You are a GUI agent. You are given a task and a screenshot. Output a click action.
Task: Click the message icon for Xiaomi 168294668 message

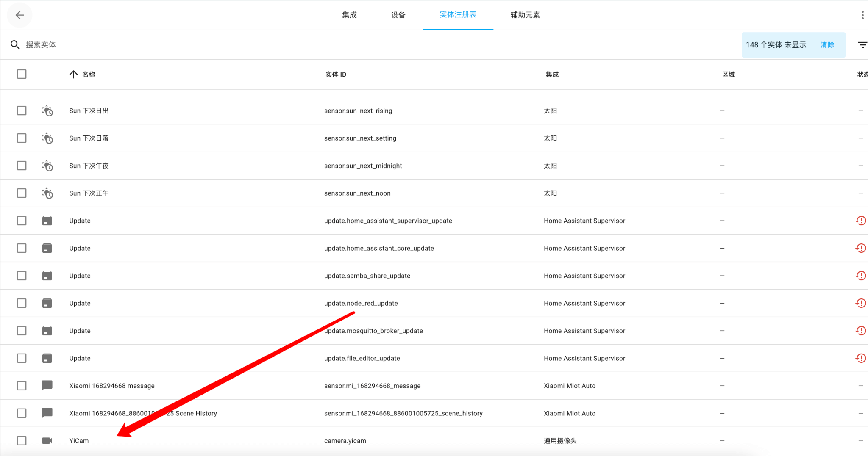coord(47,385)
